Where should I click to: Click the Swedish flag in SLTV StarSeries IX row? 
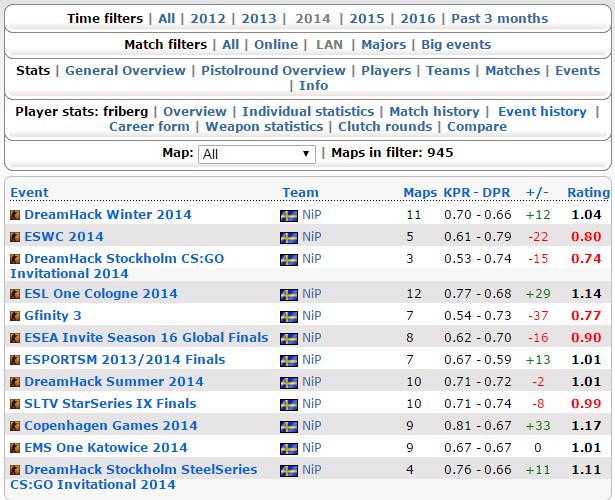pos(289,404)
